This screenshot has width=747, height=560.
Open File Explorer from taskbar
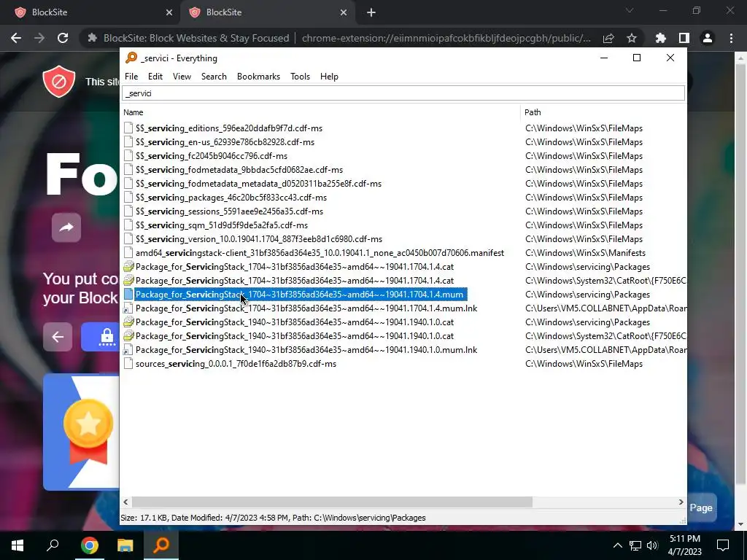(125, 545)
